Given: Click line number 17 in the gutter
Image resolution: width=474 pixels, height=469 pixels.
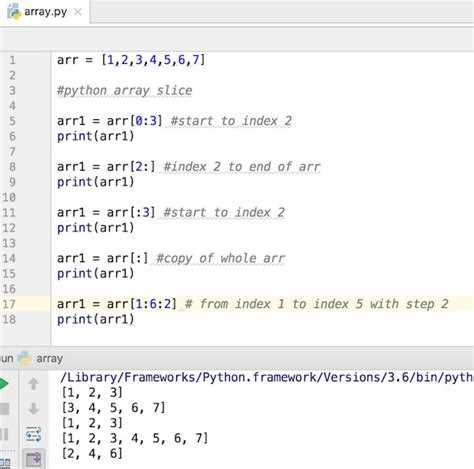Looking at the screenshot, I should pyautogui.click(x=9, y=304).
